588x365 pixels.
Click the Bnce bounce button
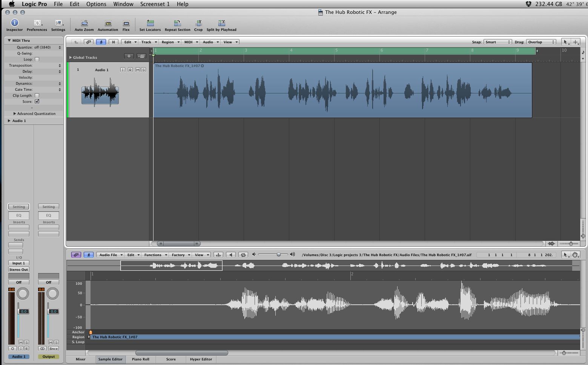(x=54, y=349)
